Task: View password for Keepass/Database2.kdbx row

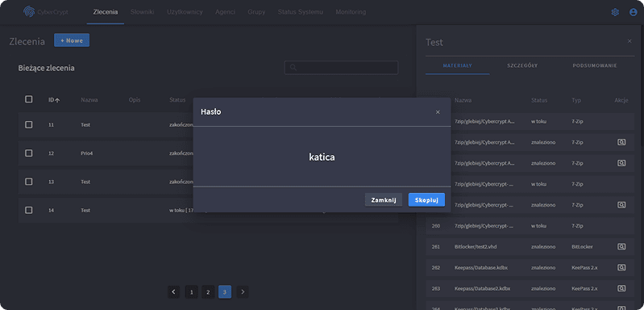Action: click(621, 289)
